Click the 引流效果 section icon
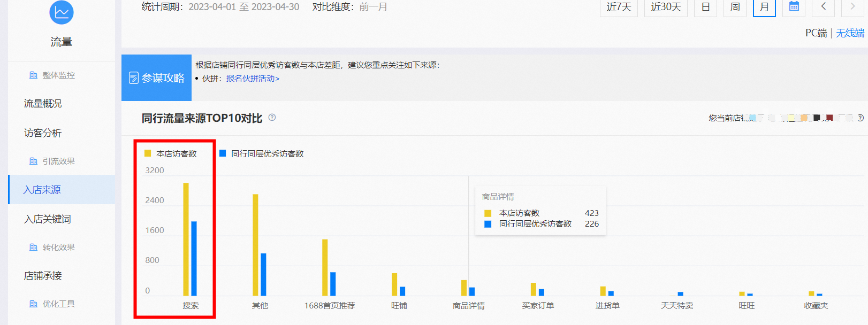 pos(33,161)
